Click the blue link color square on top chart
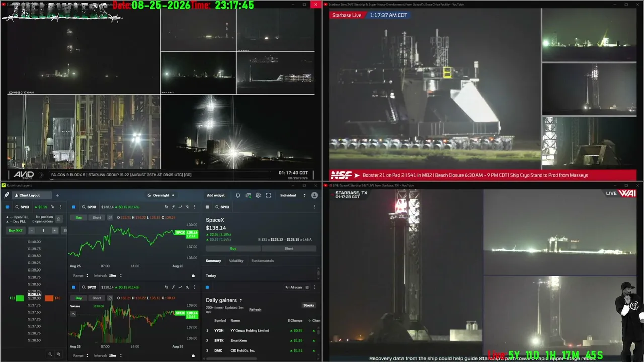 pos(73,207)
